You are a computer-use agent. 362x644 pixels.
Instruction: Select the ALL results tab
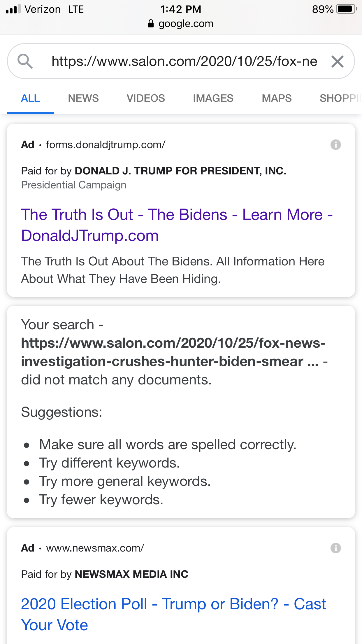tap(30, 98)
